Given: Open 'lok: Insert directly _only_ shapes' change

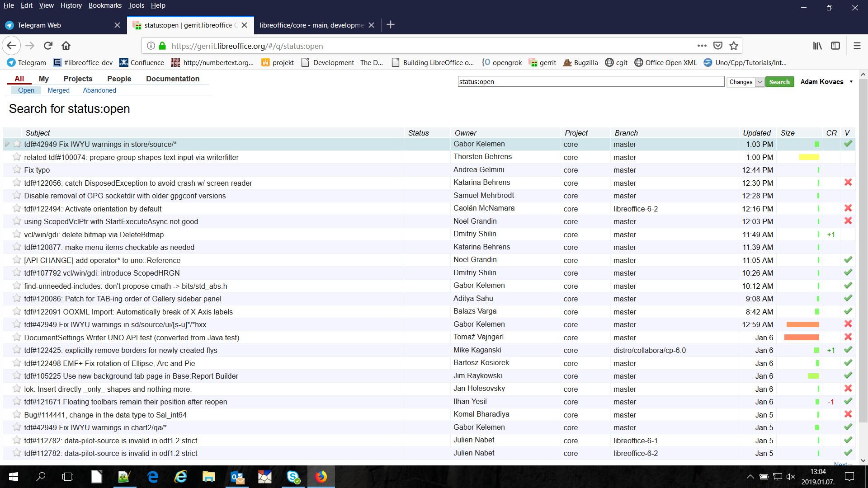Looking at the screenshot, I should click(x=108, y=389).
